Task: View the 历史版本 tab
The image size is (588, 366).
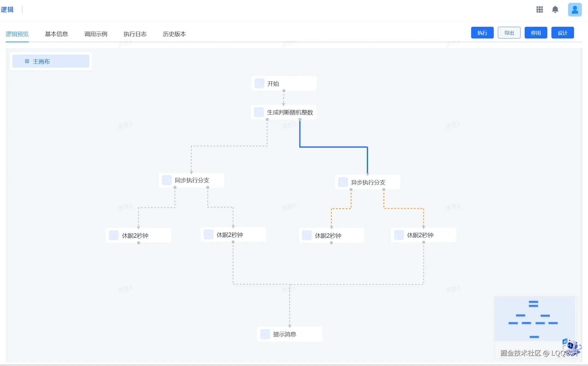Action: (x=174, y=34)
